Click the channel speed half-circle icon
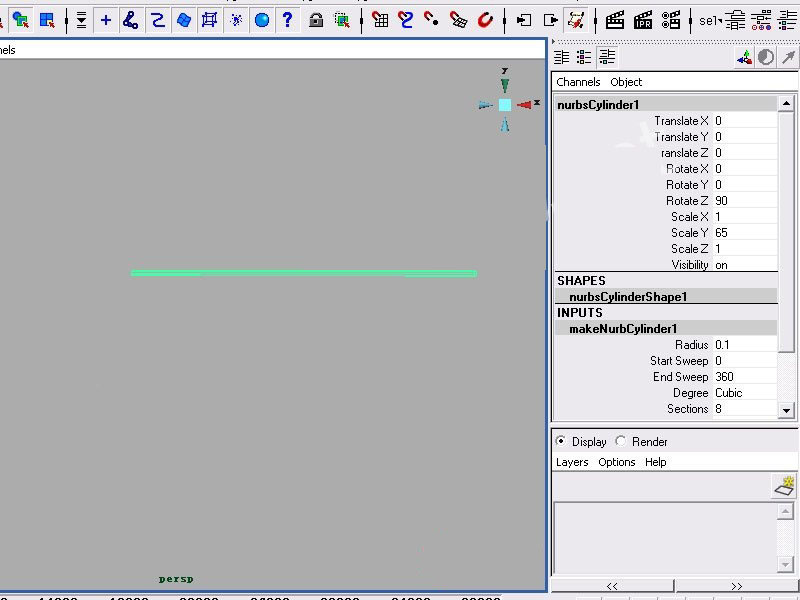The height and width of the screenshot is (600, 800). point(766,58)
